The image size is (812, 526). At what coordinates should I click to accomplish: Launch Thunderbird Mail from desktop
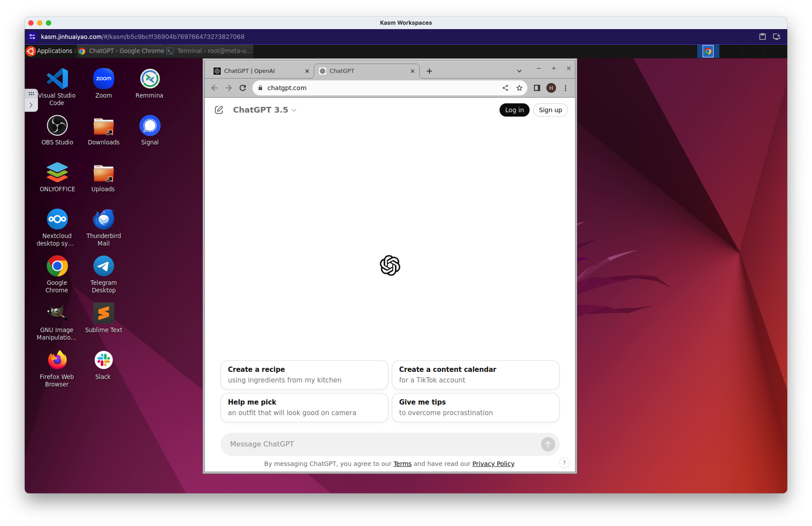pyautogui.click(x=103, y=227)
